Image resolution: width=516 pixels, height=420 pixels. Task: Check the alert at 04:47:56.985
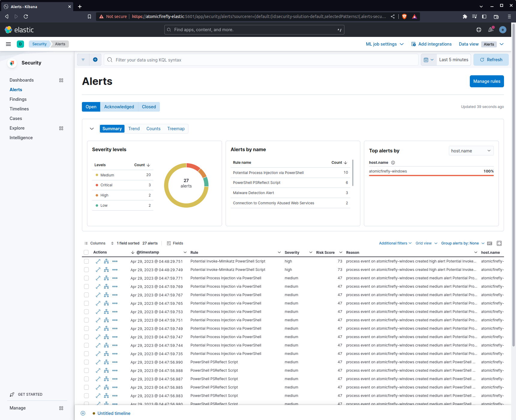(86, 387)
